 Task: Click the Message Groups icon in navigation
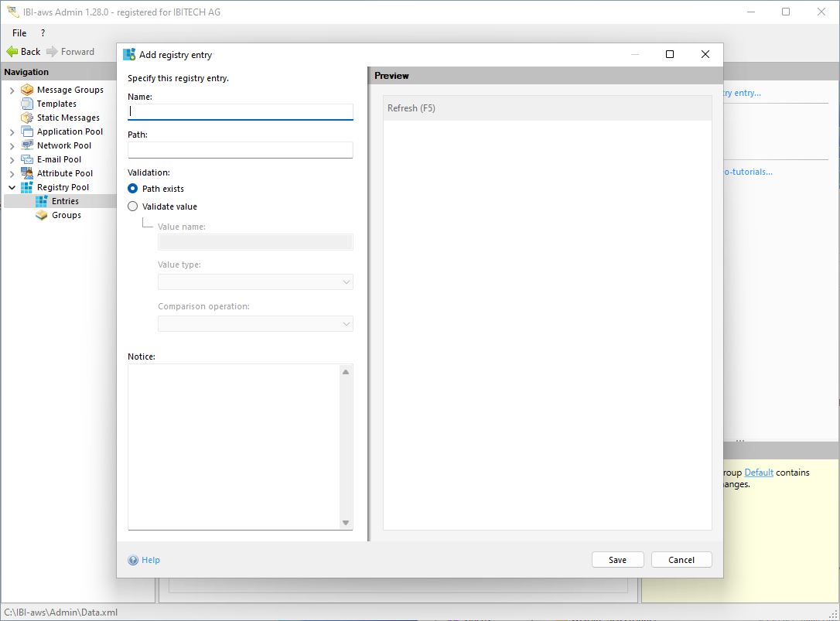pyautogui.click(x=27, y=90)
